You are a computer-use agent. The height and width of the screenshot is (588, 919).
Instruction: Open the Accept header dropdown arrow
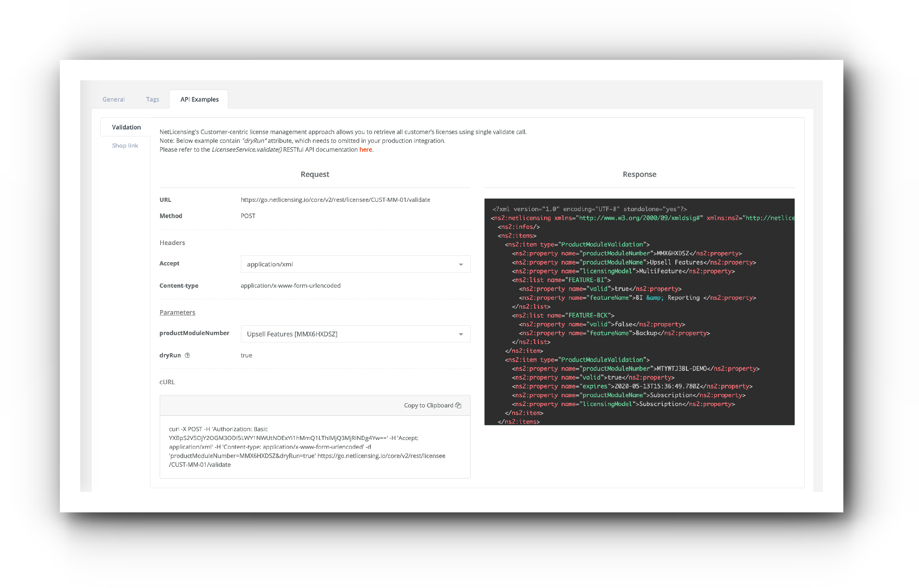pyautogui.click(x=460, y=265)
